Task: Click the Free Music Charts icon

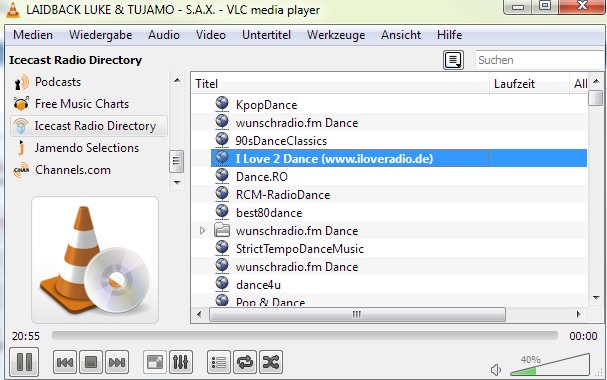Action: pos(21,104)
